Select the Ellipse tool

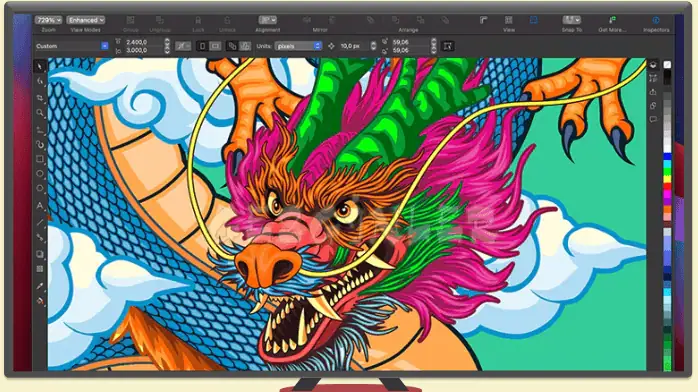click(40, 174)
